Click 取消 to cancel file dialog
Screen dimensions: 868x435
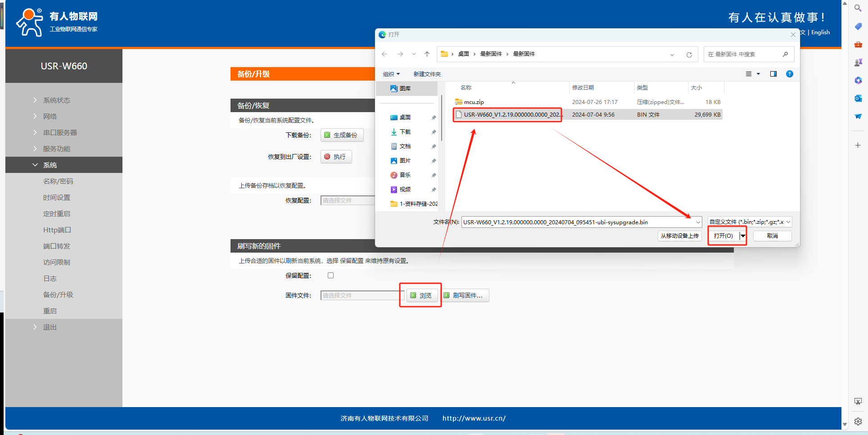tap(772, 236)
